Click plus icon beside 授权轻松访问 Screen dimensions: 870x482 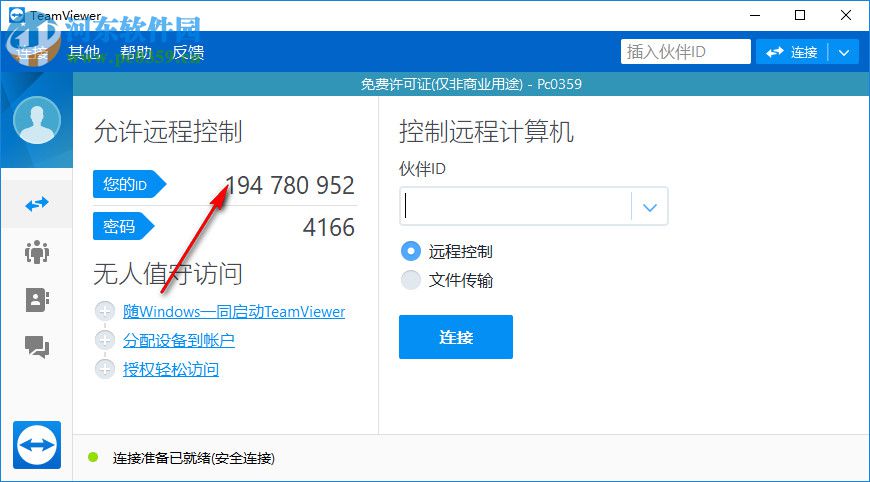point(105,368)
